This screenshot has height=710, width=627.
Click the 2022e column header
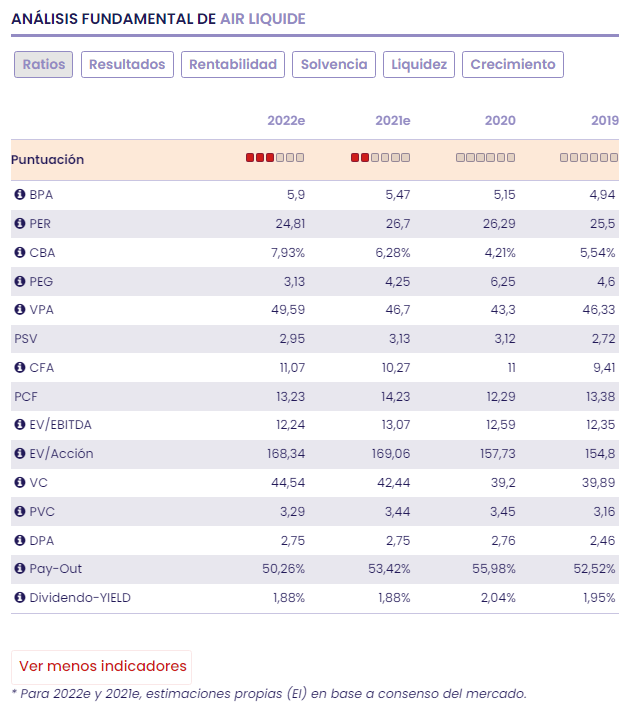(x=285, y=121)
